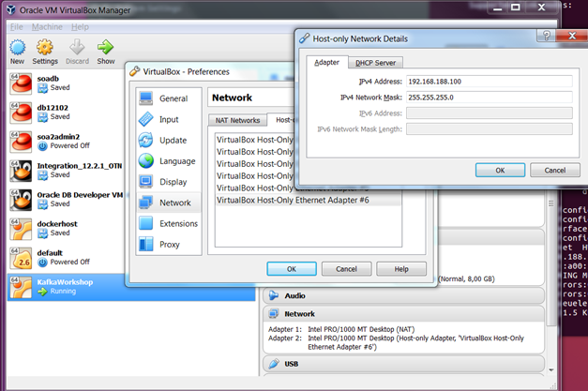Open the Input preferences category
The height and width of the screenshot is (391, 588).
click(169, 119)
